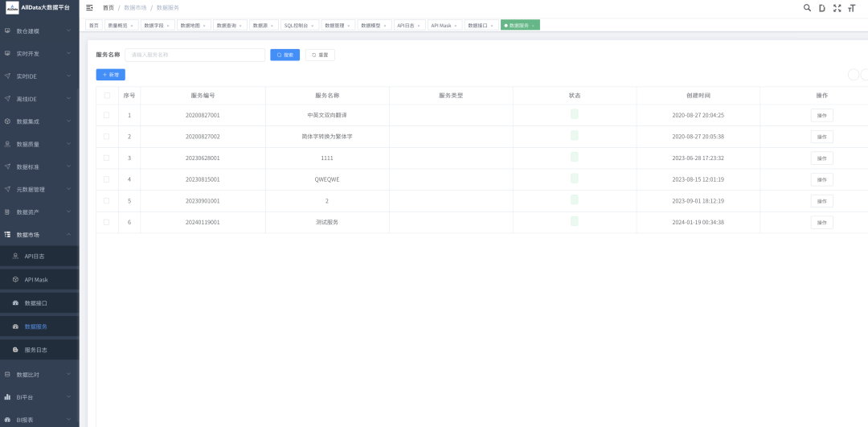
Task: Open the 服务日志 sidebar menu item
Action: point(35,350)
